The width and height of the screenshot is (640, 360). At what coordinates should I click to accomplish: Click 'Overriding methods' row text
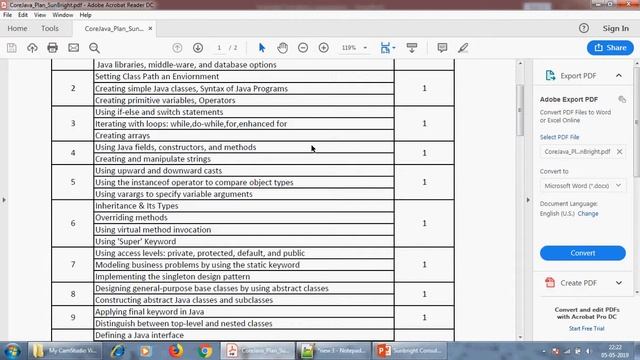pos(131,218)
